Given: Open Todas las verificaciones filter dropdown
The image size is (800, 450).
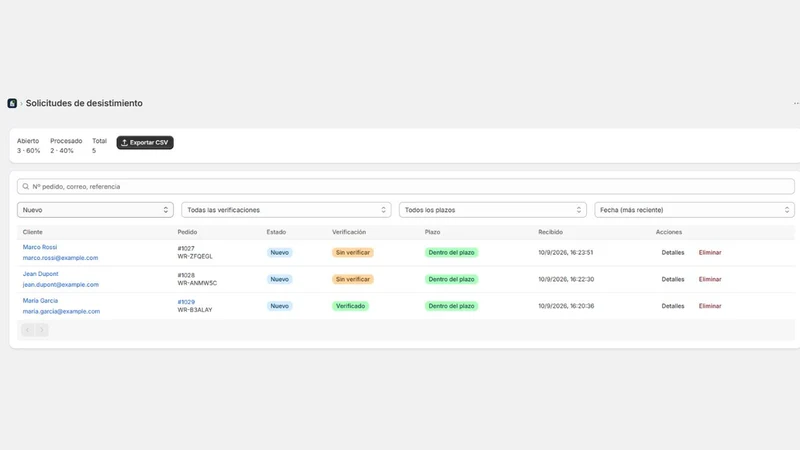Looking at the screenshot, I should (286, 210).
